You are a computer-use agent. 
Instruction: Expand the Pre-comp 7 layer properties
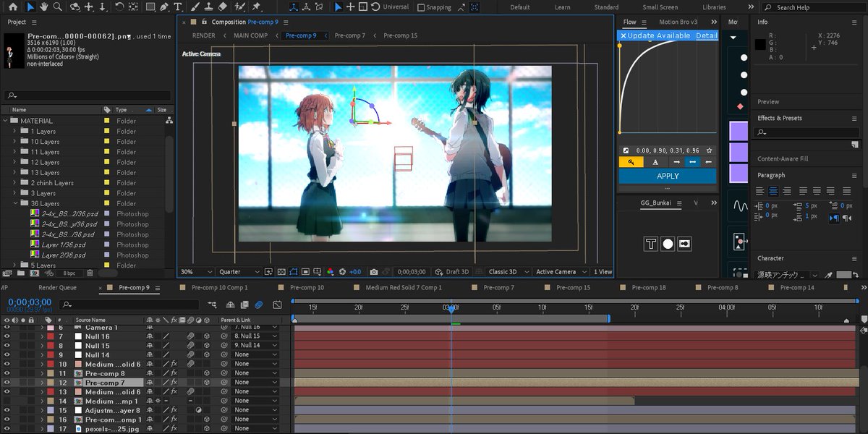[42, 382]
